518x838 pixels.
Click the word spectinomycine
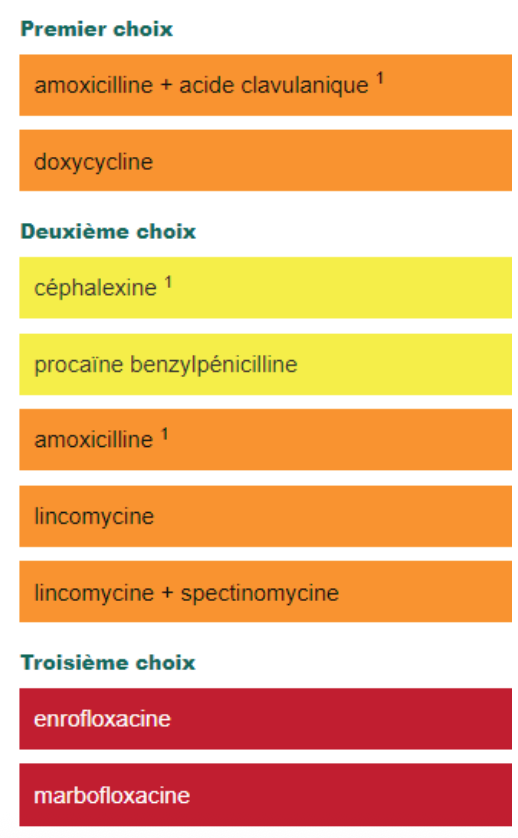pyautogui.click(x=260, y=593)
